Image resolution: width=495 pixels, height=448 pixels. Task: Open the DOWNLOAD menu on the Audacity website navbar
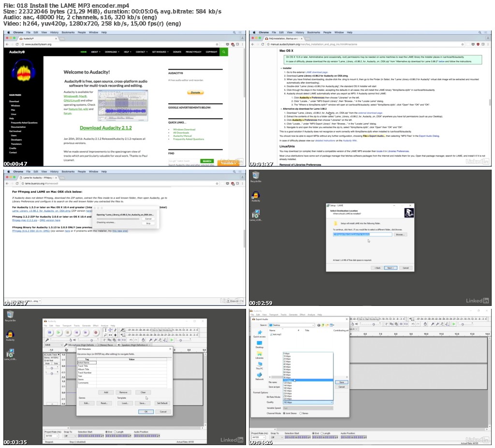pyautogui.click(x=112, y=52)
